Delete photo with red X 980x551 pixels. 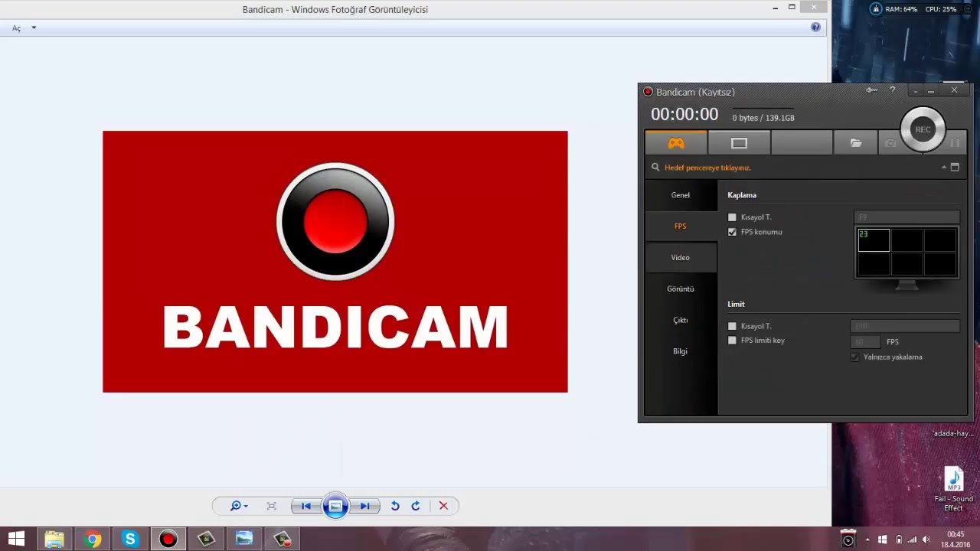[x=443, y=506]
